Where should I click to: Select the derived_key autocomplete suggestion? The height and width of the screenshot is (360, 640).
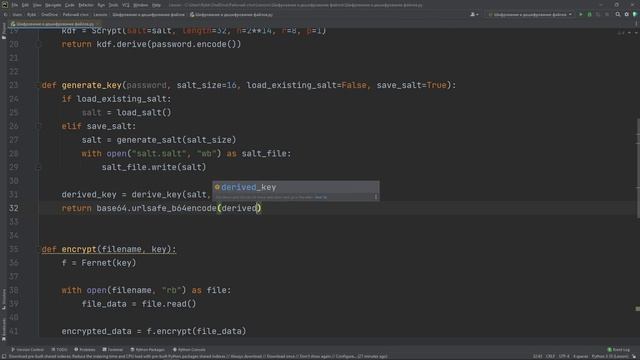pos(296,187)
